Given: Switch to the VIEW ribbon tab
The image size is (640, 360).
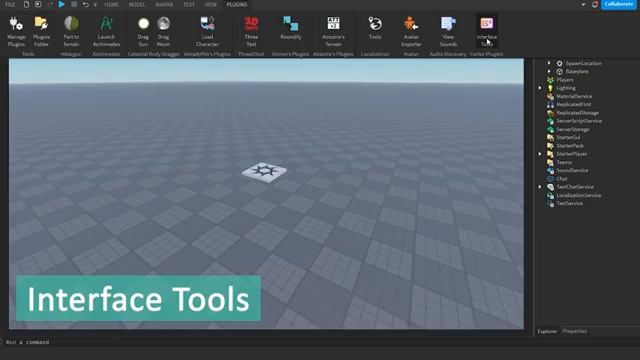Looking at the screenshot, I should coord(211,4).
